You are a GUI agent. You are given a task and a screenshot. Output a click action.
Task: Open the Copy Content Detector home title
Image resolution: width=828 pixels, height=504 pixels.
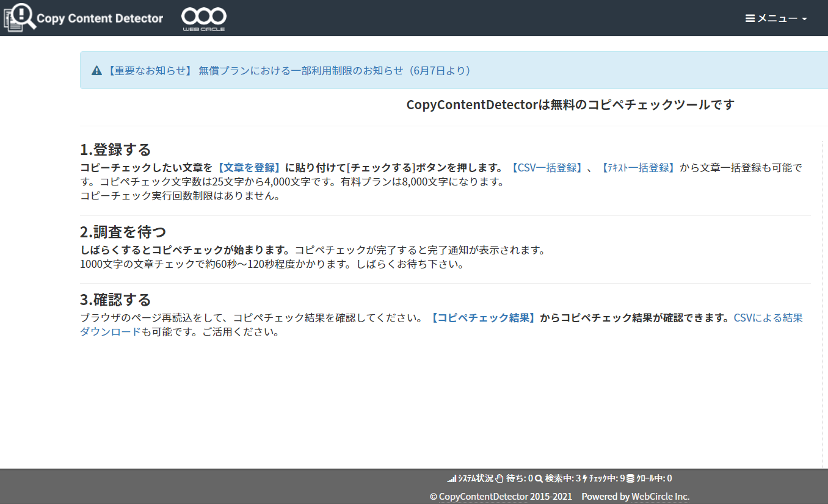[100, 18]
